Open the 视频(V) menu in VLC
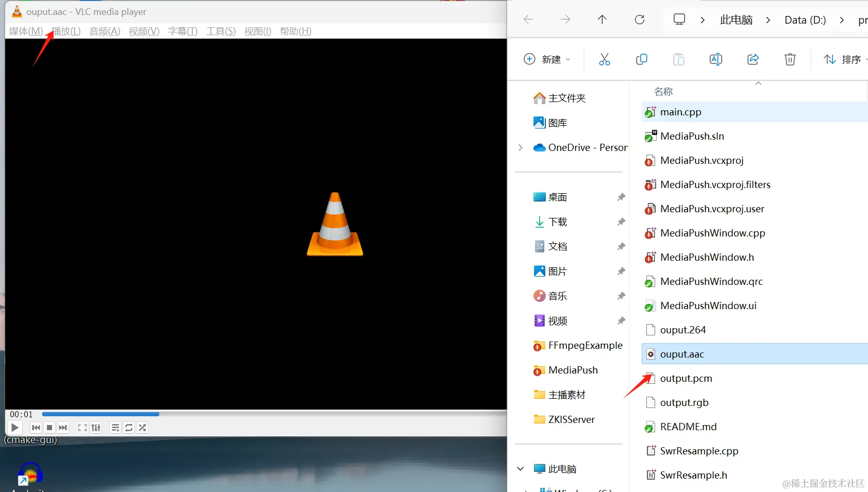This screenshot has width=868, height=492. [x=144, y=31]
